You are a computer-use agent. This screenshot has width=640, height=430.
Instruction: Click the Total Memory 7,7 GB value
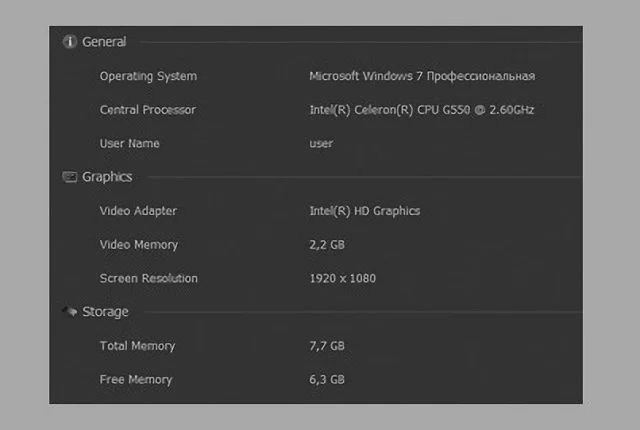(327, 346)
